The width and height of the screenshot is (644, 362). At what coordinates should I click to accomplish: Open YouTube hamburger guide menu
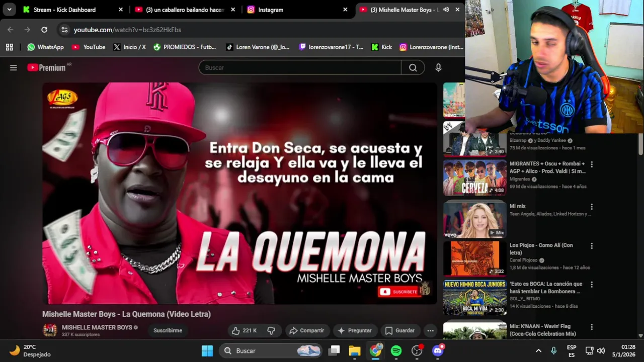(x=14, y=68)
